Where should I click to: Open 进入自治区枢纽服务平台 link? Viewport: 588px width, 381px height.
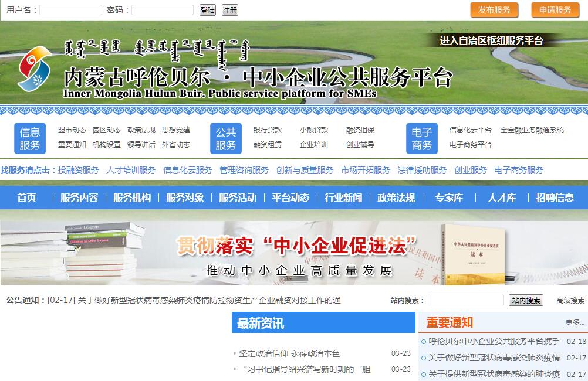pyautogui.click(x=492, y=40)
